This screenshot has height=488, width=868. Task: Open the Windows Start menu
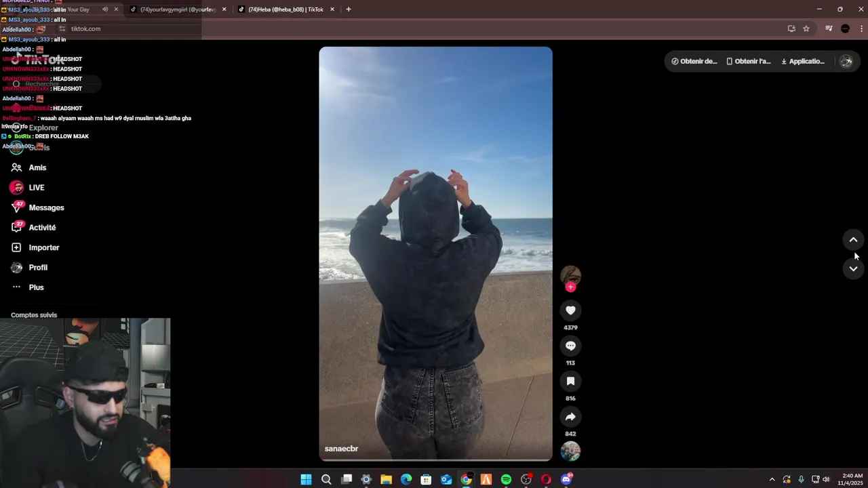click(306, 480)
